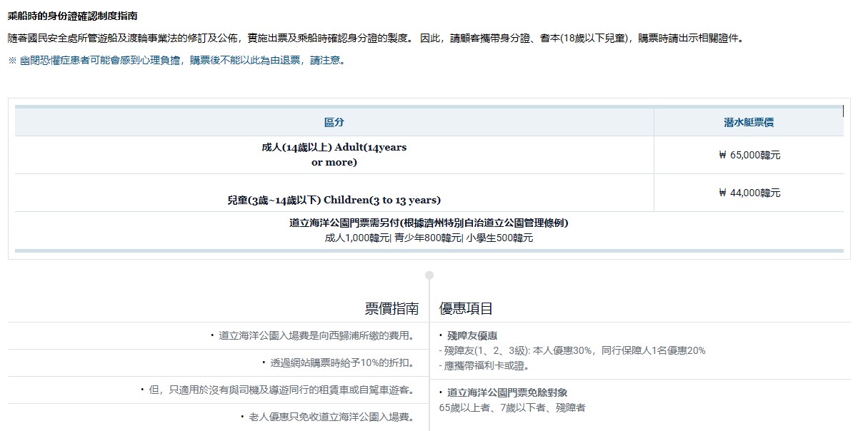Select the 成人(14歲以上) Adult row label
The image size is (868, 431).
pos(334,155)
